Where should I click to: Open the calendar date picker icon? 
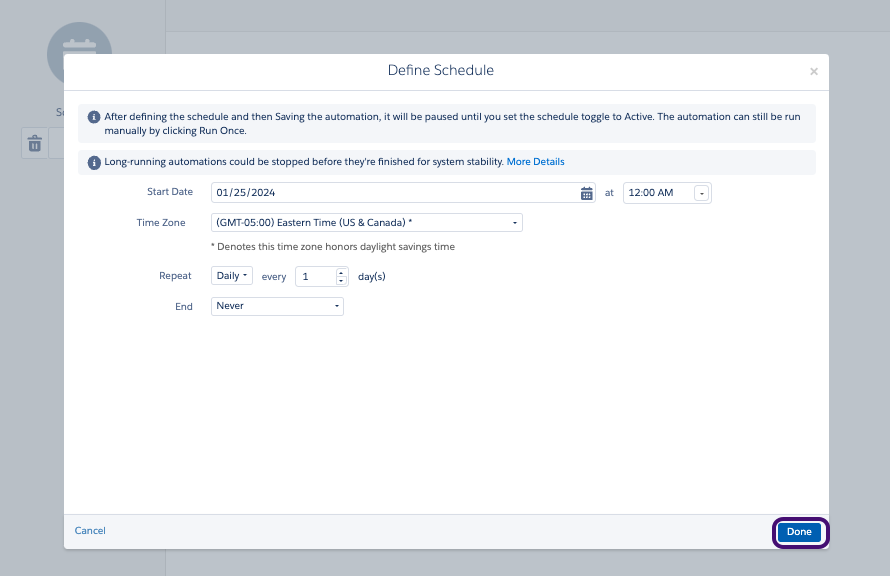click(587, 192)
